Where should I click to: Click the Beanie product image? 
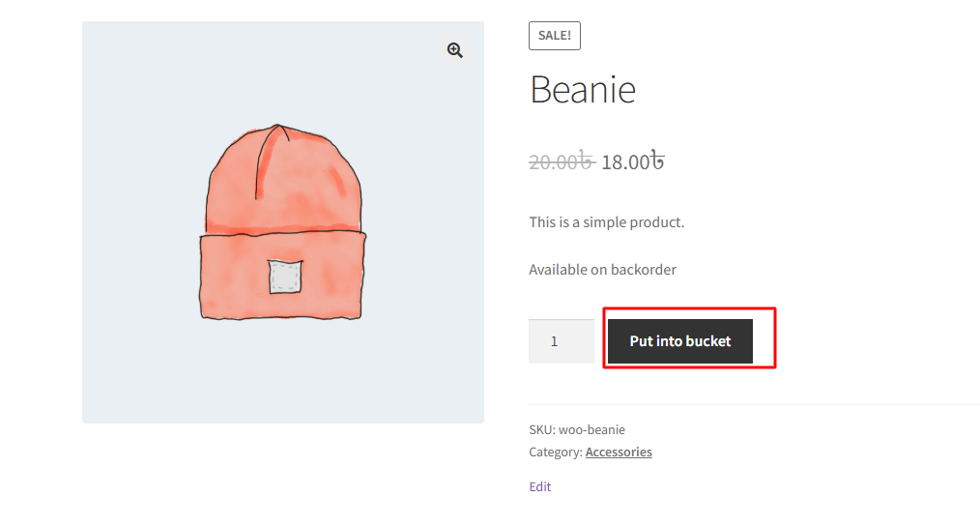282,222
